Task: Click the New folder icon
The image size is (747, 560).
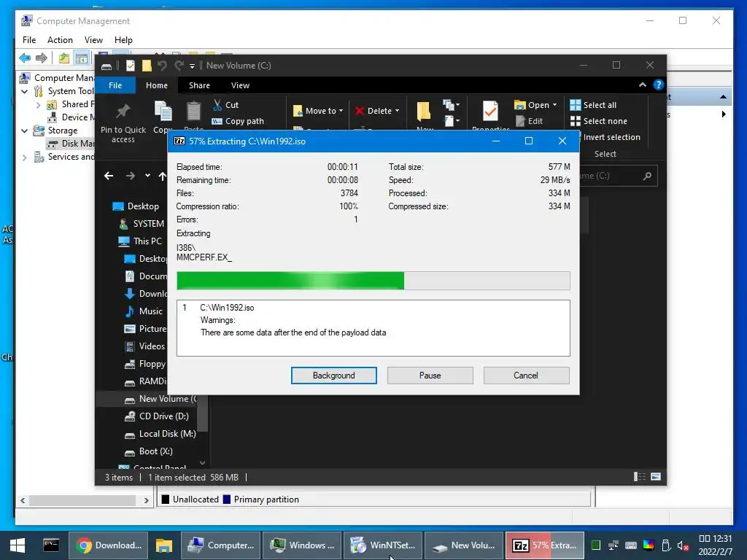Action: [x=424, y=112]
